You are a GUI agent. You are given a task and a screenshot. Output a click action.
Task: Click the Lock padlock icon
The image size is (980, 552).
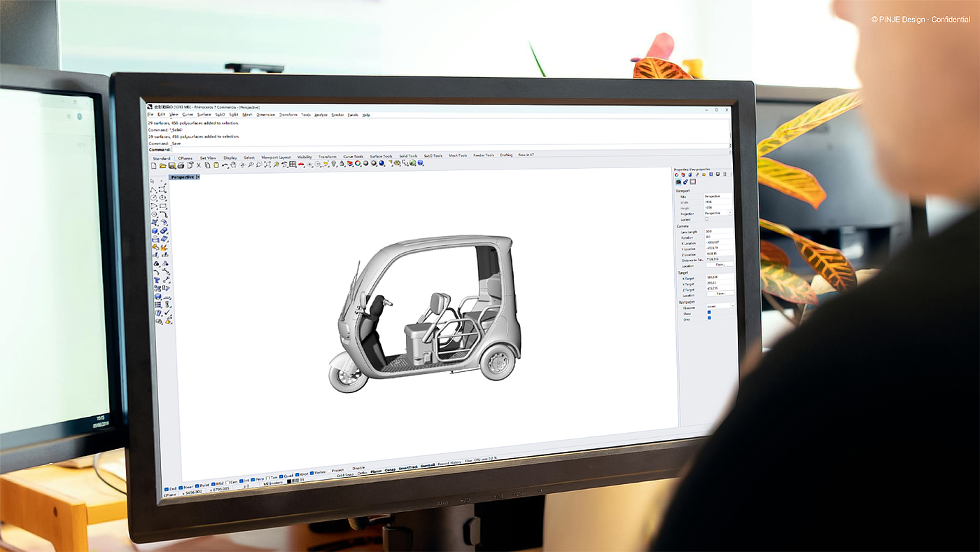point(342,164)
